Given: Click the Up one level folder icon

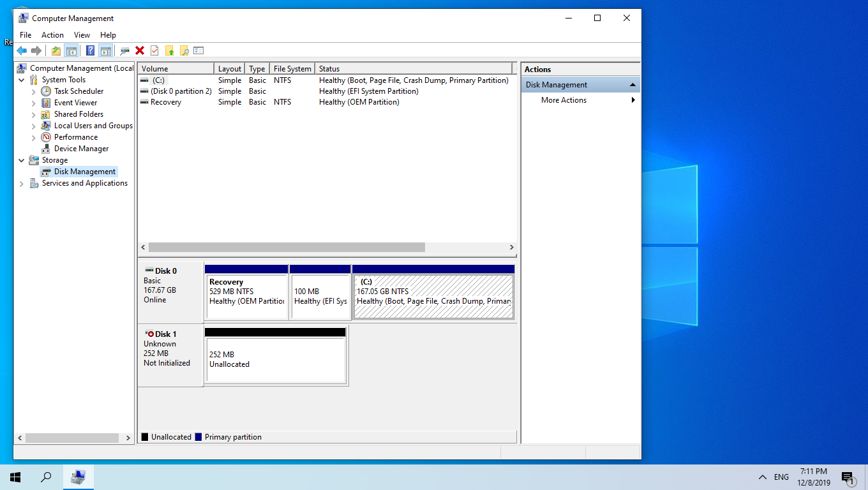Looking at the screenshot, I should [56, 50].
